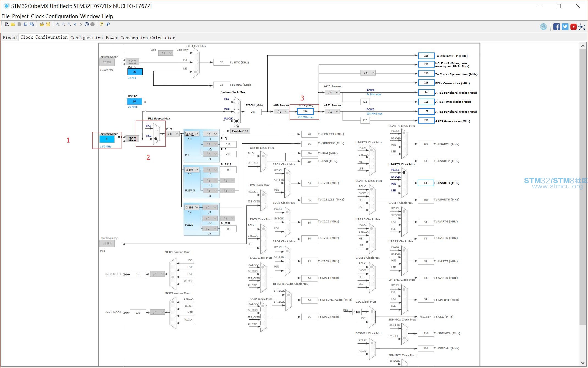Select PLLCLK in System Clock Mux
Screen dimensions: 588x368
[x=237, y=121]
